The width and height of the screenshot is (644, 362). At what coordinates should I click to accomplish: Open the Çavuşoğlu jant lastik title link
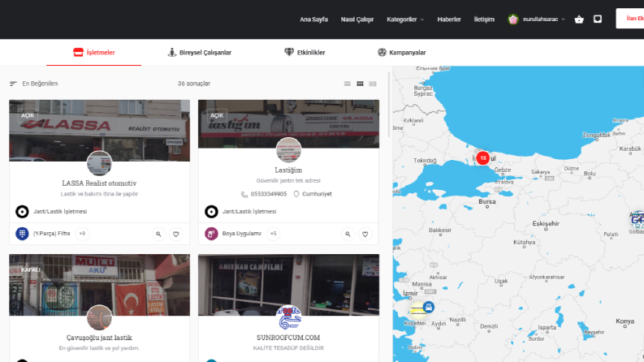click(99, 338)
